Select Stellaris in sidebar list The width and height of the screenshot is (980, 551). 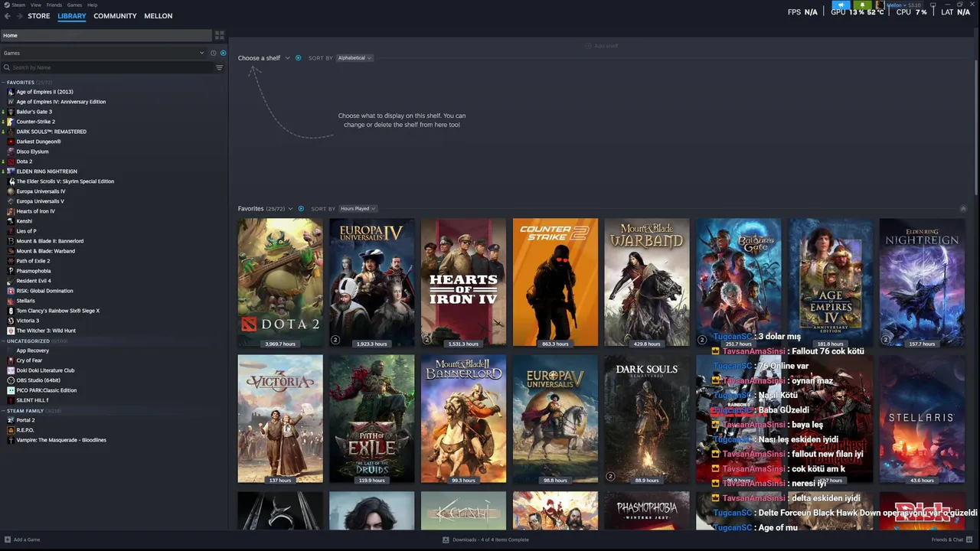pyautogui.click(x=26, y=301)
